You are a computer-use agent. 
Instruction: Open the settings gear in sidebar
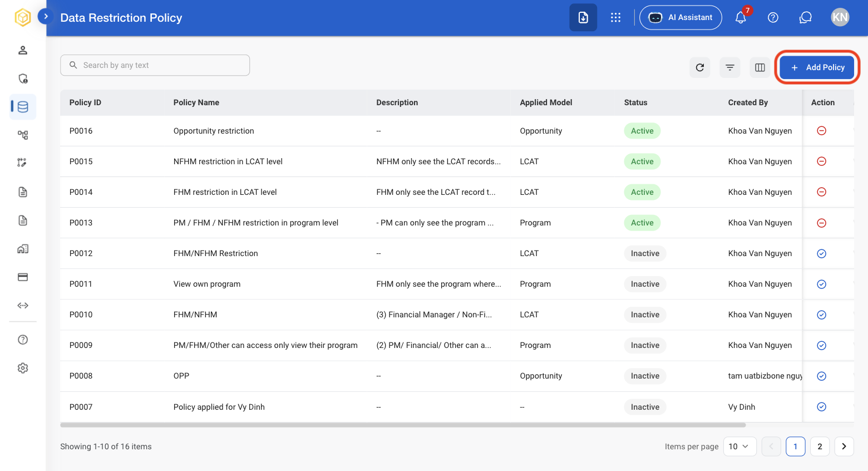[23, 368]
